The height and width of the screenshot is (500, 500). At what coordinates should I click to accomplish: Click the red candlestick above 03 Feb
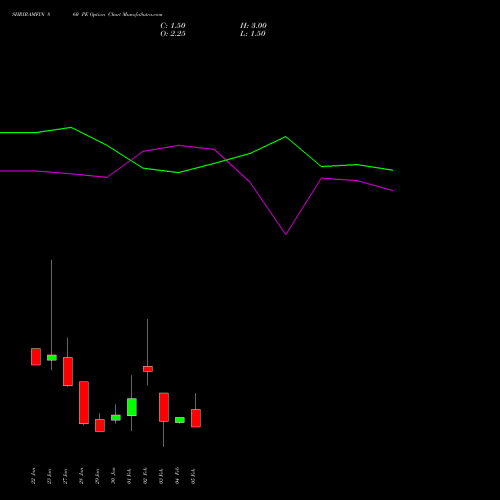tap(164, 407)
